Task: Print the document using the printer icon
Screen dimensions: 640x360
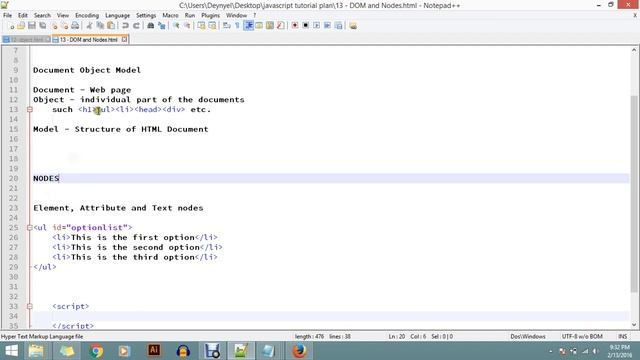Action: click(x=75, y=26)
